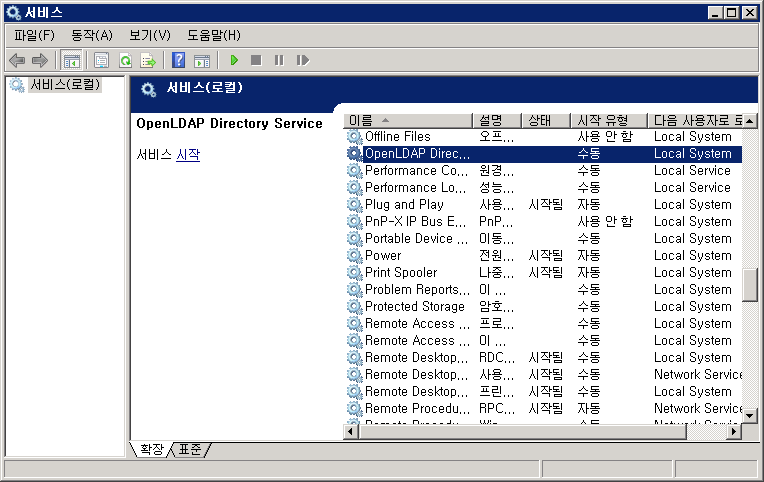Click the gear icon of Plug and Play
Image resolution: width=764 pixels, height=482 pixels.
point(354,205)
